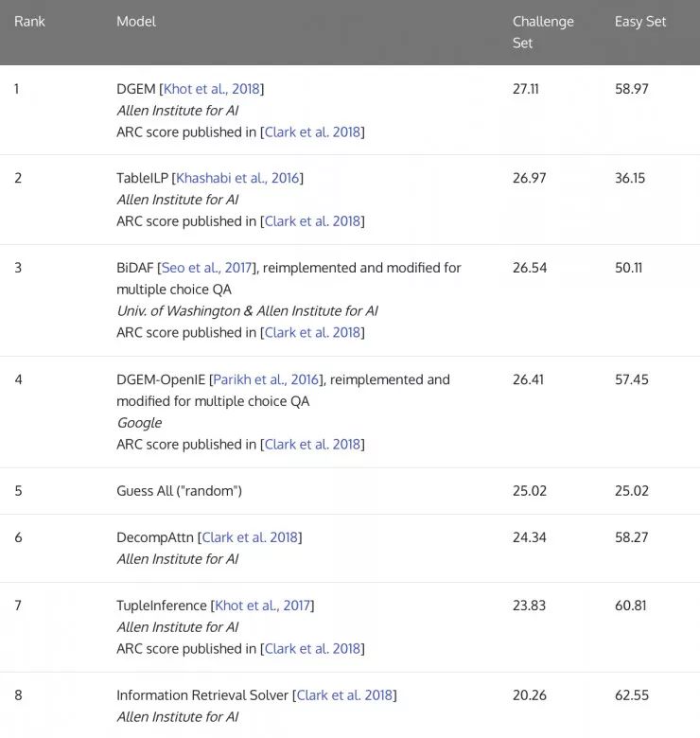The image size is (700, 738).
Task: Follow the Seo et al., 2017 reference
Action: 207,268
